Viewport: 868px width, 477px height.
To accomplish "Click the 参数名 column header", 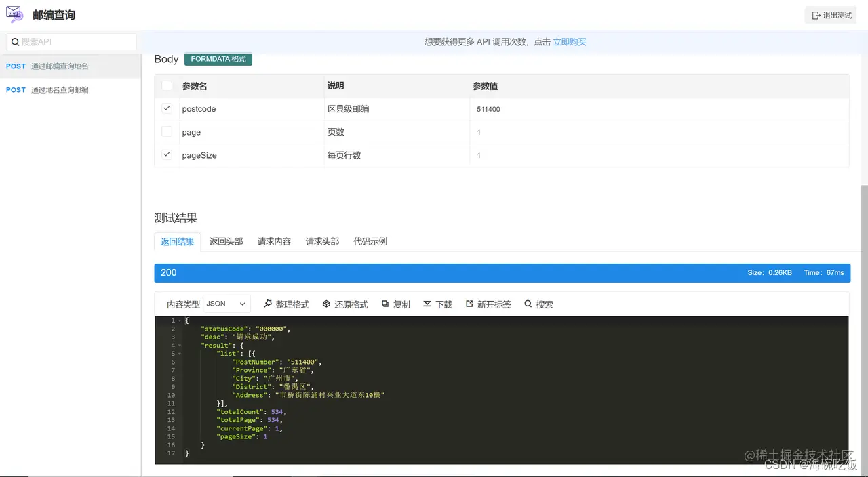I will pos(195,86).
